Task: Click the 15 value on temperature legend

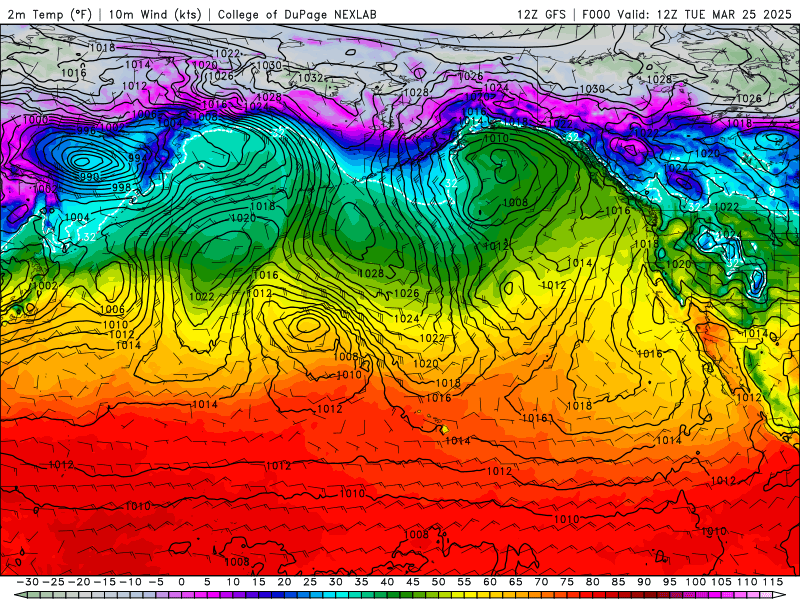Action: click(x=259, y=582)
